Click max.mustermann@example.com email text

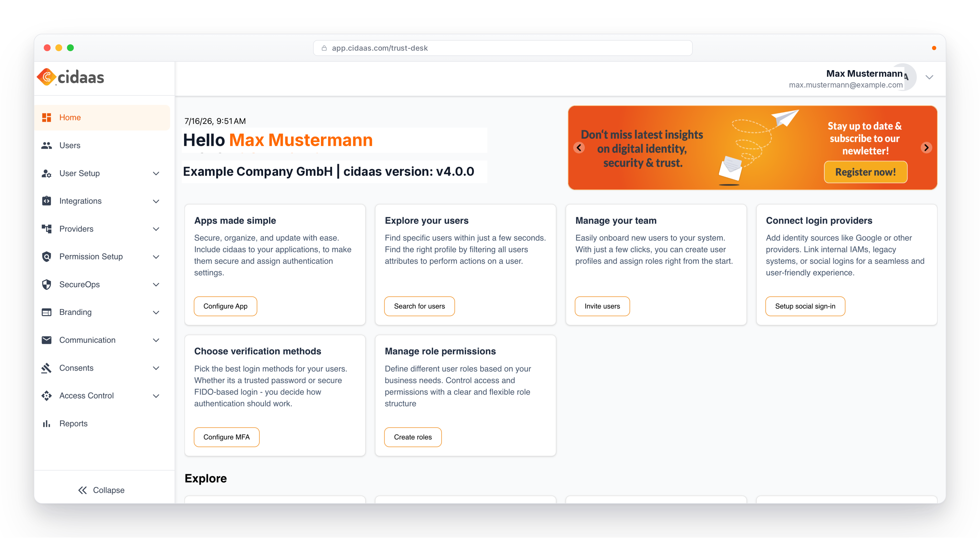[x=845, y=85]
